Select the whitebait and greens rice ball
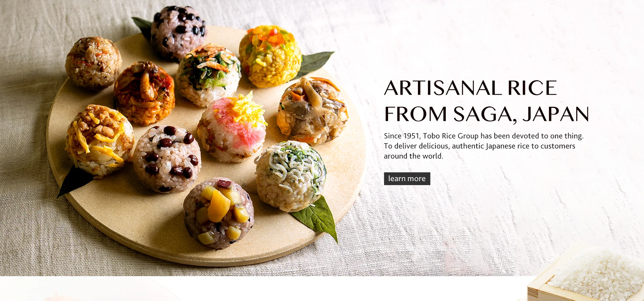This screenshot has width=644, height=301. tap(290, 176)
